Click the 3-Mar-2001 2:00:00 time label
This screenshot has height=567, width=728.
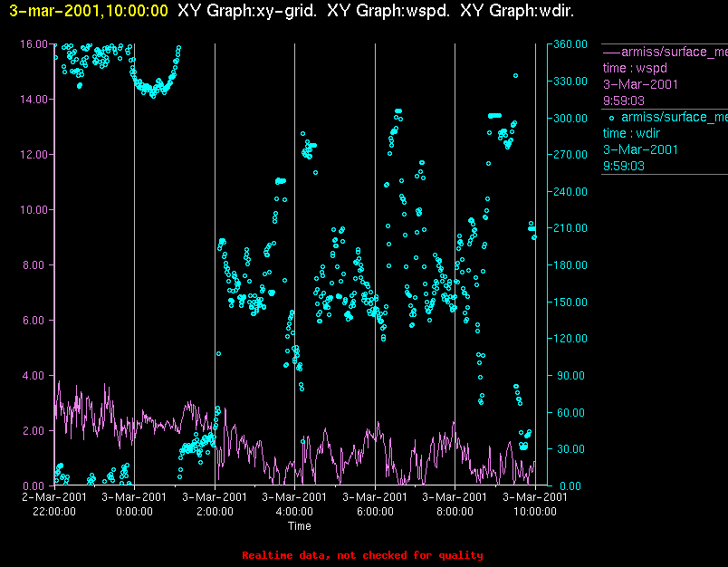point(215,505)
